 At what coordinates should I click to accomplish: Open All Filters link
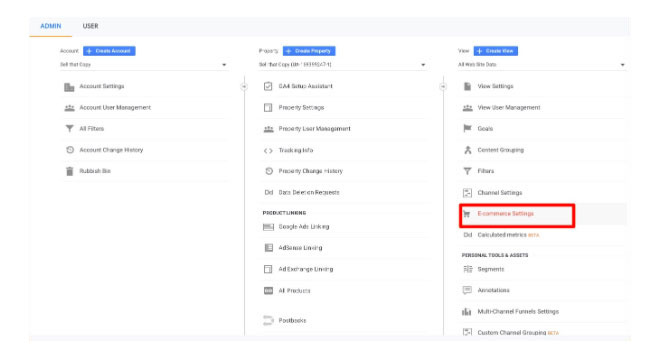(x=92, y=129)
